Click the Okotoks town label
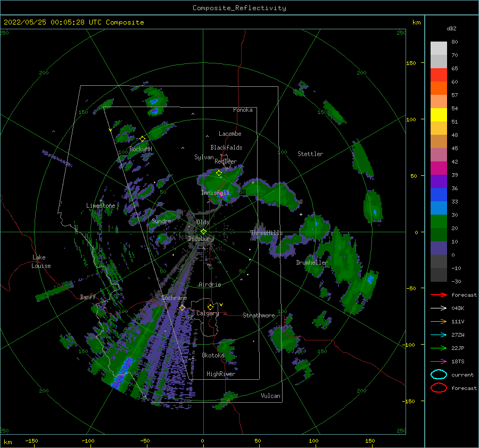This screenshot has width=479, height=448. point(213,355)
